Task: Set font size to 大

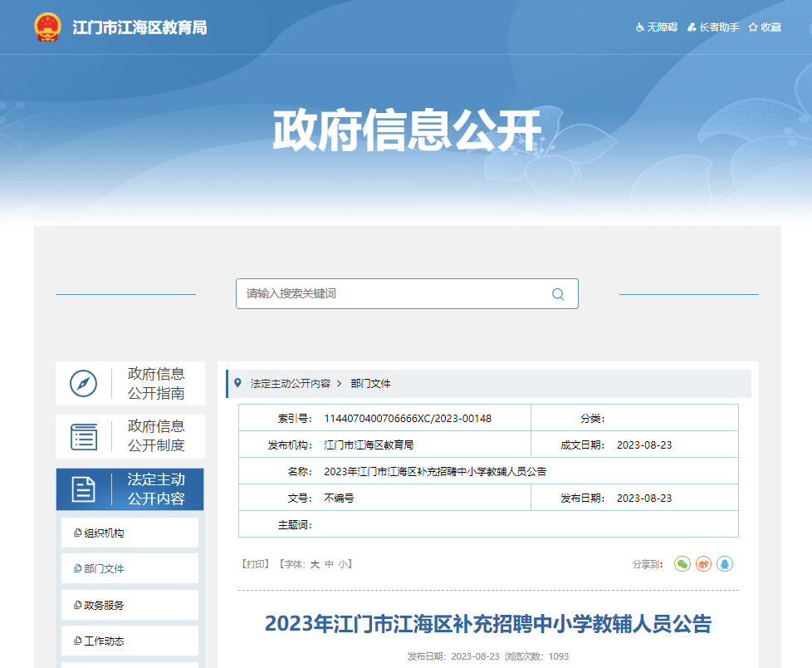Action: tap(315, 564)
